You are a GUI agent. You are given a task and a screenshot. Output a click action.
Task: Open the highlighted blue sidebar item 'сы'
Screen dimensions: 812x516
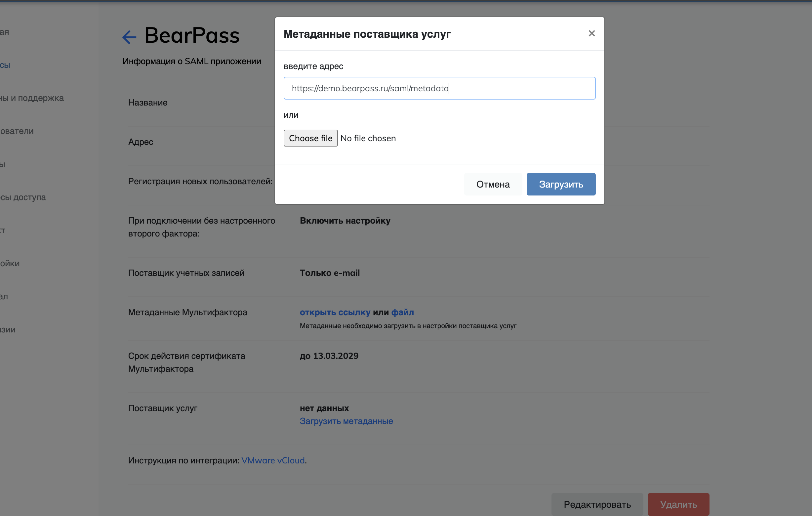(5, 65)
